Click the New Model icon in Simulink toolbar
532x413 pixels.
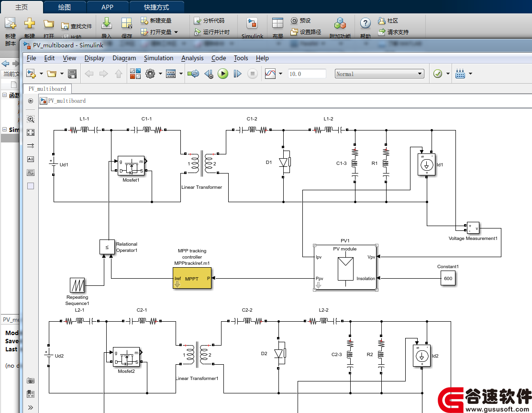pos(31,74)
